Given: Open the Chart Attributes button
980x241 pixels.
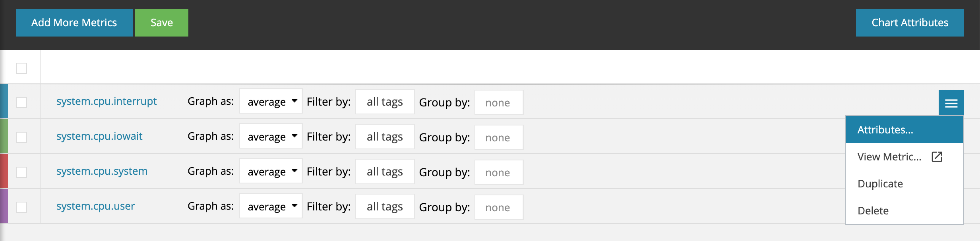Looking at the screenshot, I should 910,23.
